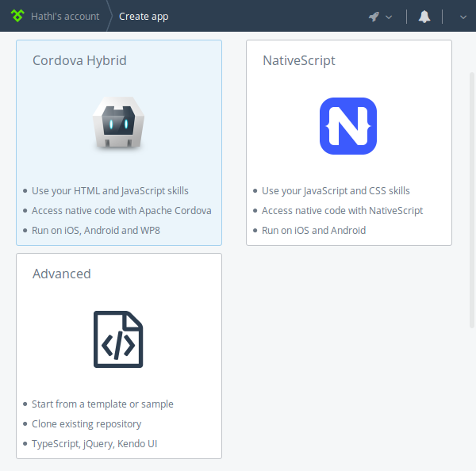Open the notifications bell
Viewport: 476px width, 471px height.
tap(424, 17)
